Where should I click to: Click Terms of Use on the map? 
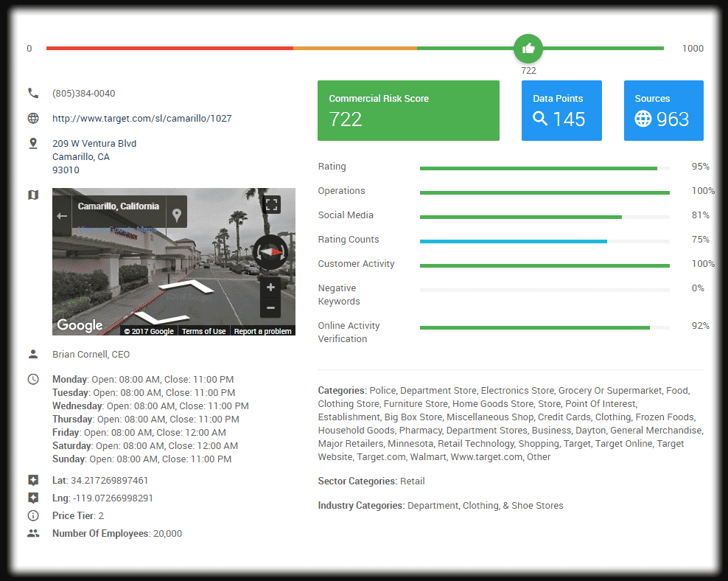pyautogui.click(x=203, y=331)
